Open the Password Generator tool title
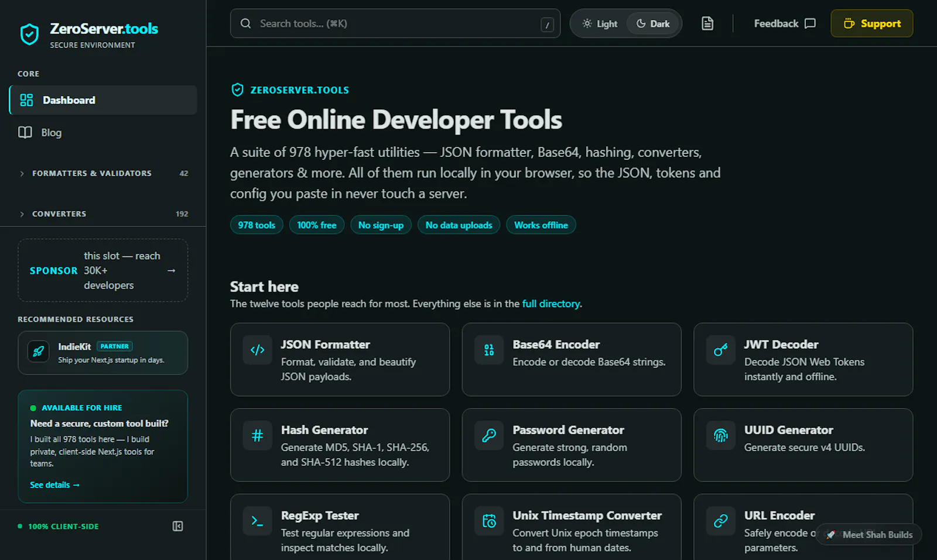 click(568, 430)
